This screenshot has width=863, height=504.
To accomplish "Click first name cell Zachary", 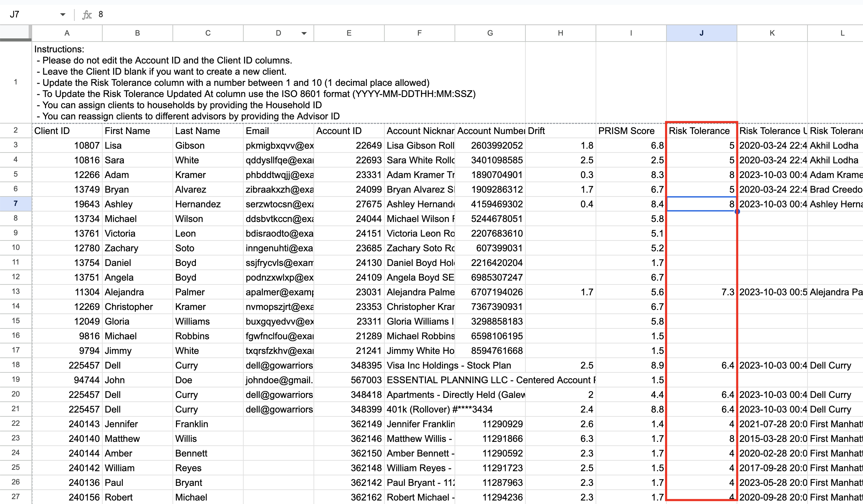I will pos(138,248).
